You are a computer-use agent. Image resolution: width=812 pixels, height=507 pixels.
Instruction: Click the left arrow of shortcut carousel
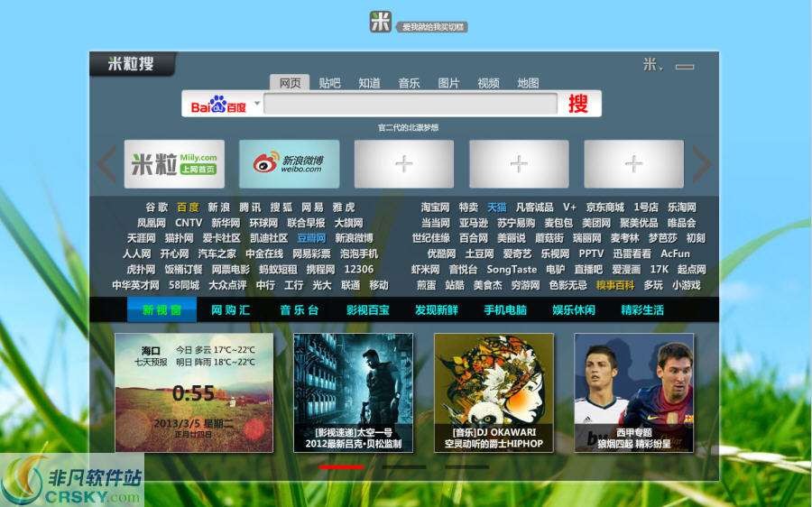coord(107,164)
